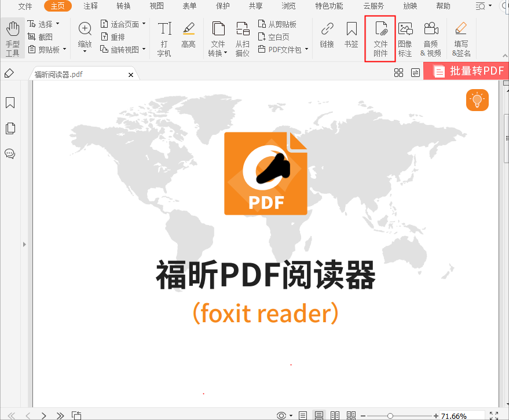
Task: Expand the Fit Page (适合页面) dropdown arrow
Action: [144, 23]
